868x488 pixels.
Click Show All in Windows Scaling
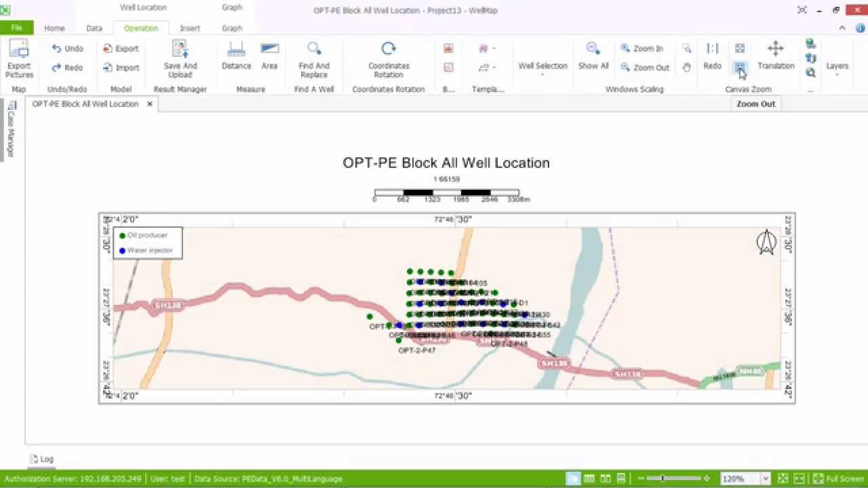(x=593, y=56)
